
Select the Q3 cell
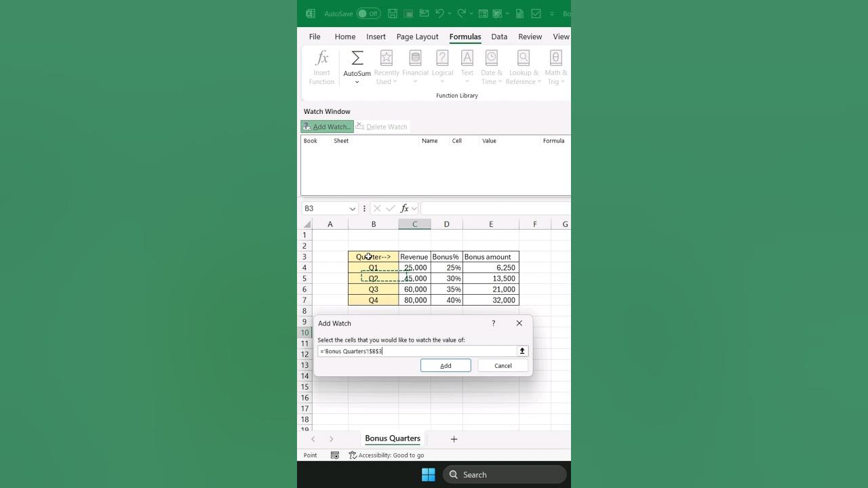[x=374, y=289]
